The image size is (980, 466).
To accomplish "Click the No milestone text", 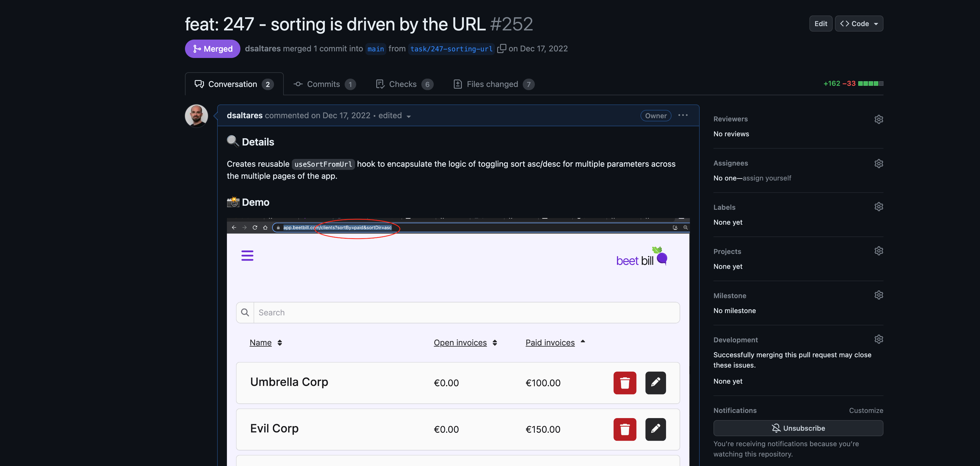I will click(734, 310).
